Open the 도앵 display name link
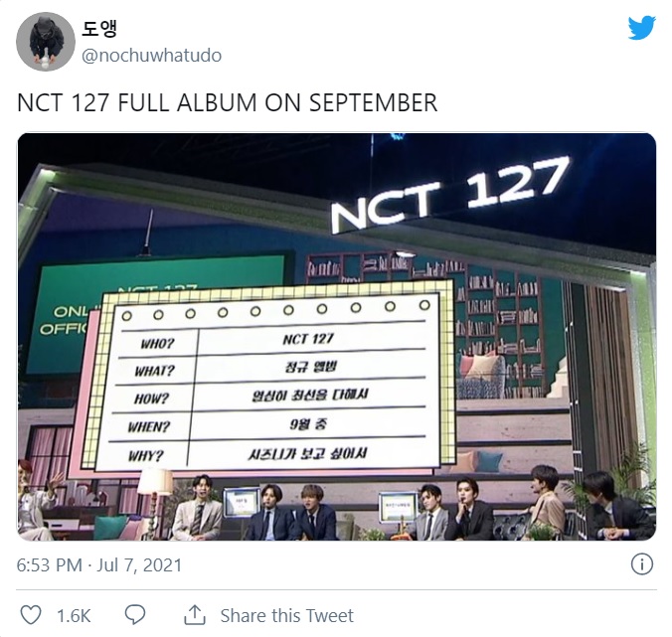672x637 pixels. pyautogui.click(x=99, y=29)
